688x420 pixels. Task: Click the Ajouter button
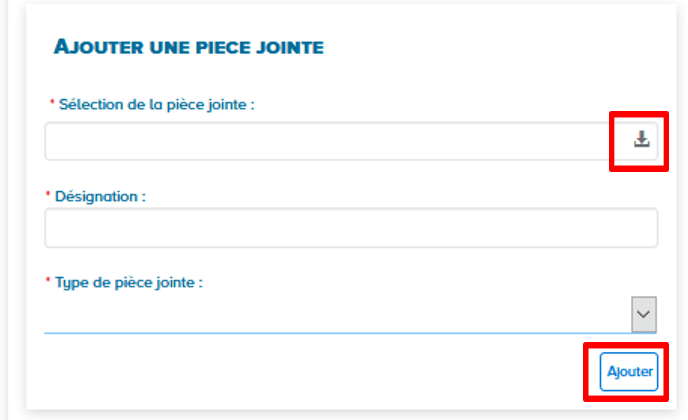coord(629,372)
